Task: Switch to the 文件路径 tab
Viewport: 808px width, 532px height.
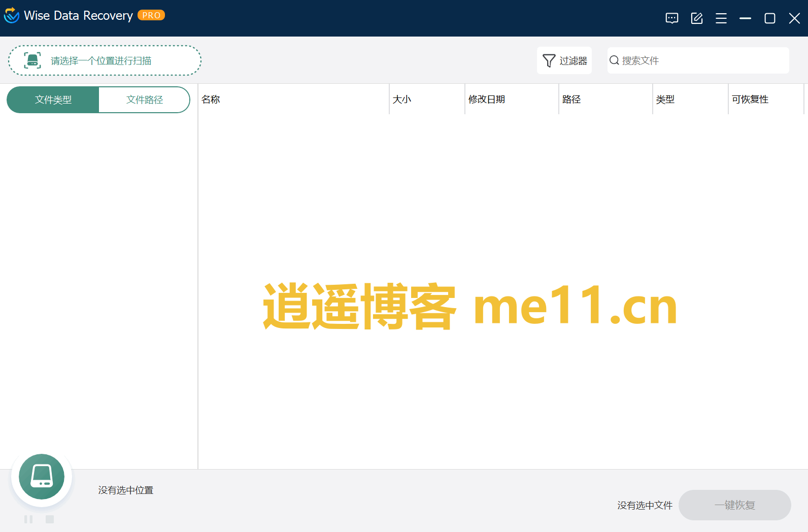Action: click(144, 100)
